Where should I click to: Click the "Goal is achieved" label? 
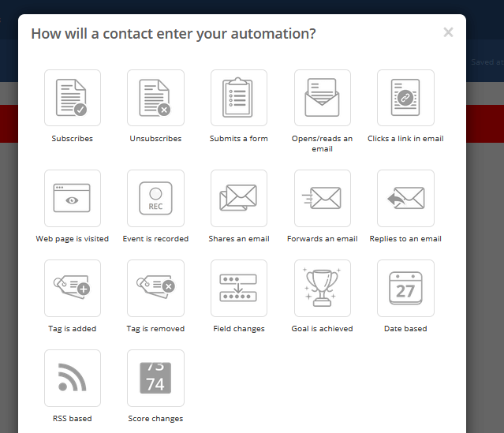(x=322, y=329)
